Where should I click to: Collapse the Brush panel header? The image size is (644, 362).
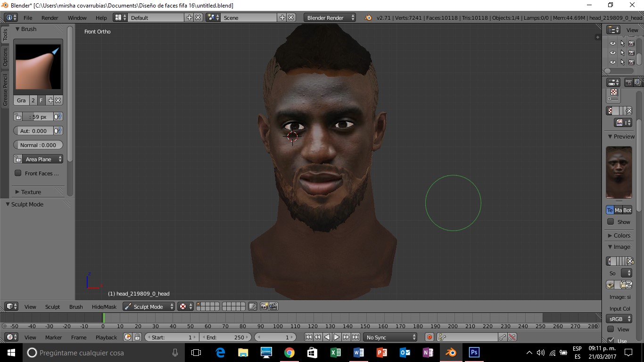point(26,29)
